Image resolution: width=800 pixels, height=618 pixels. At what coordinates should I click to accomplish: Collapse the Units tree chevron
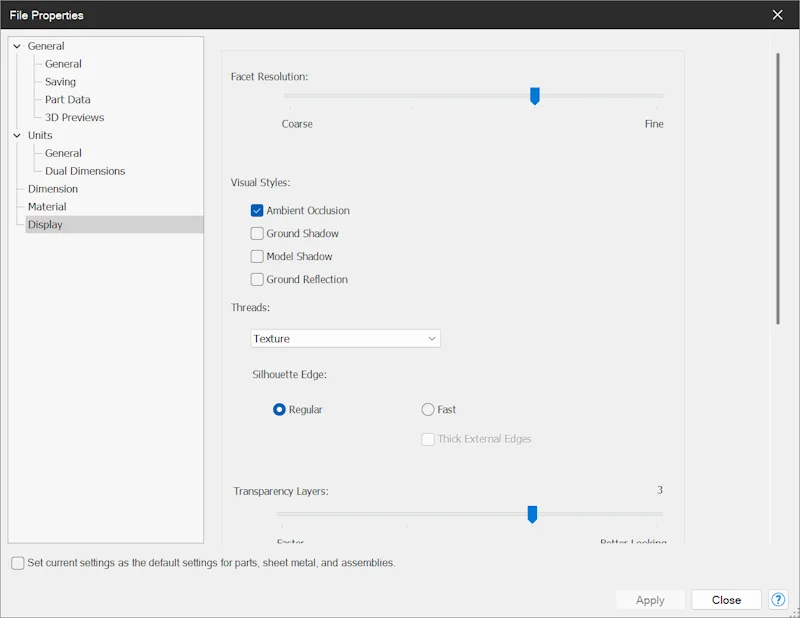(17, 135)
